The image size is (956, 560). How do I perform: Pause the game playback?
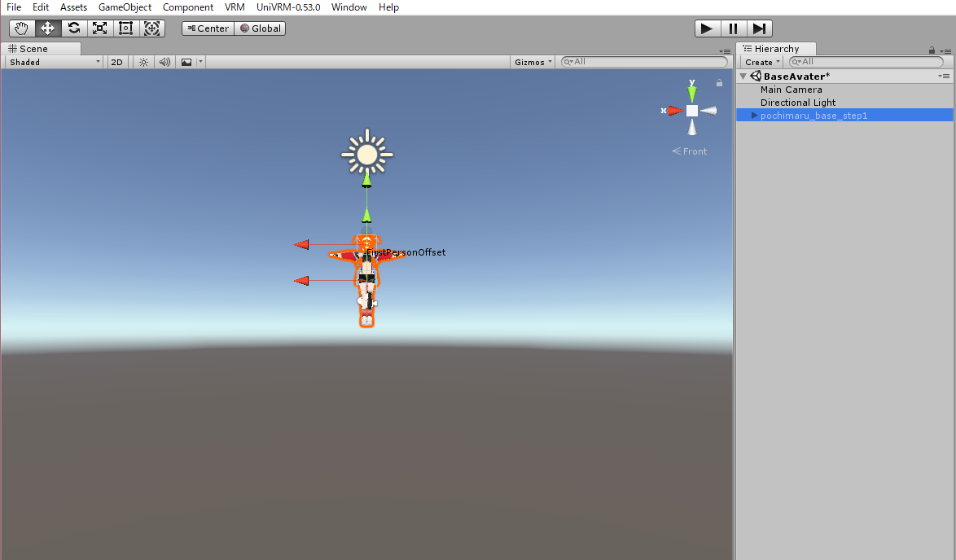(x=734, y=28)
